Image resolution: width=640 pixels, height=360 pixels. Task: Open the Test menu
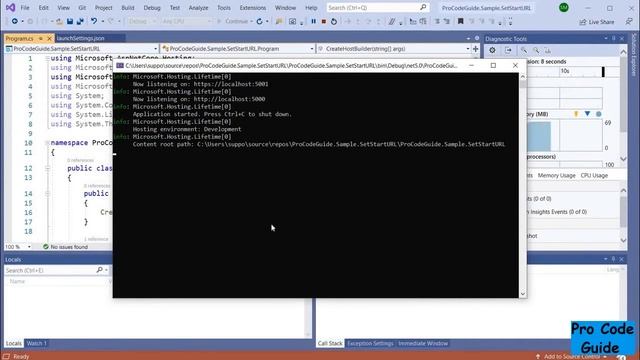(175, 8)
